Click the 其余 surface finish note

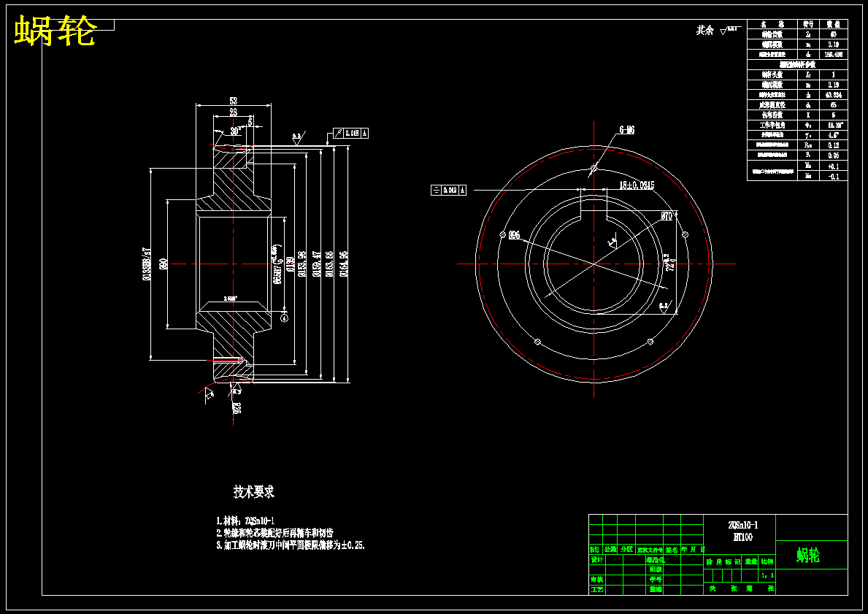pyautogui.click(x=718, y=31)
